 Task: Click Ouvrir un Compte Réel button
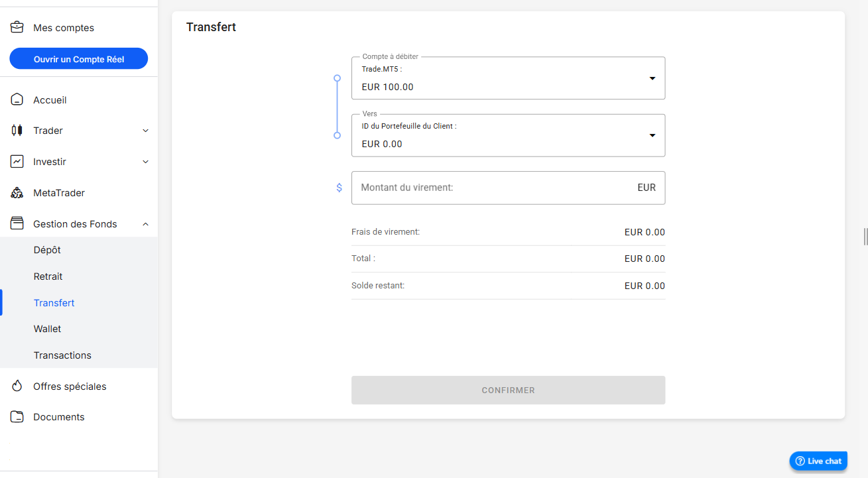tap(79, 59)
